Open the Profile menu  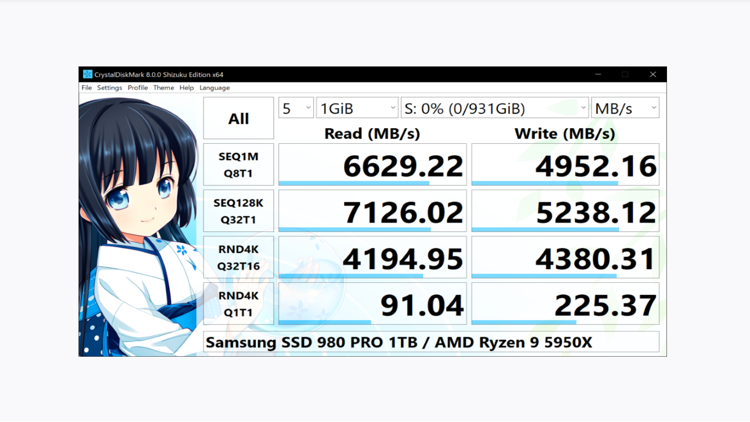[138, 88]
